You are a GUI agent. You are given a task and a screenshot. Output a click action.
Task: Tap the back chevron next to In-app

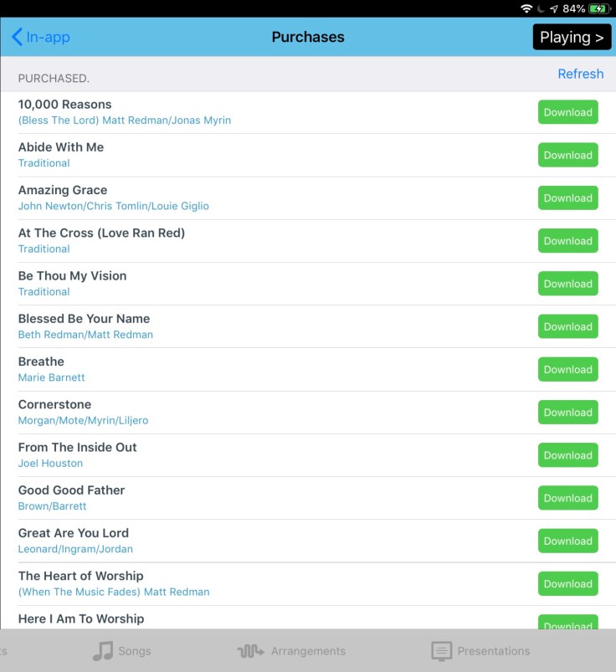[17, 37]
